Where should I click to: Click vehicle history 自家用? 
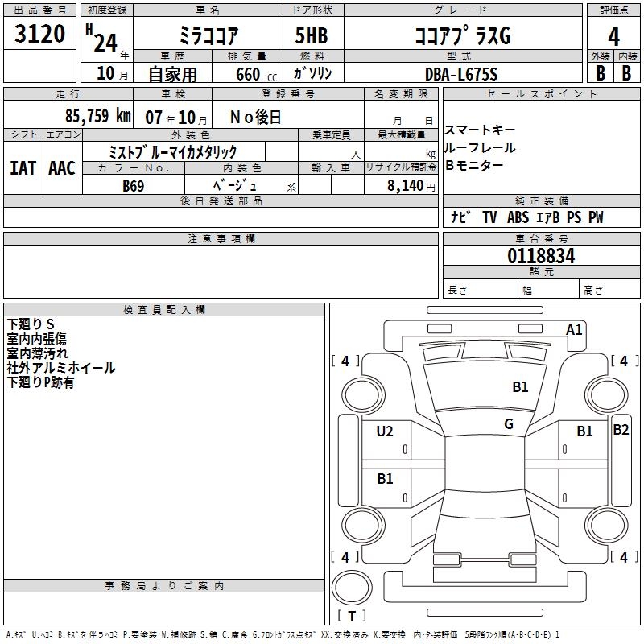(172, 74)
